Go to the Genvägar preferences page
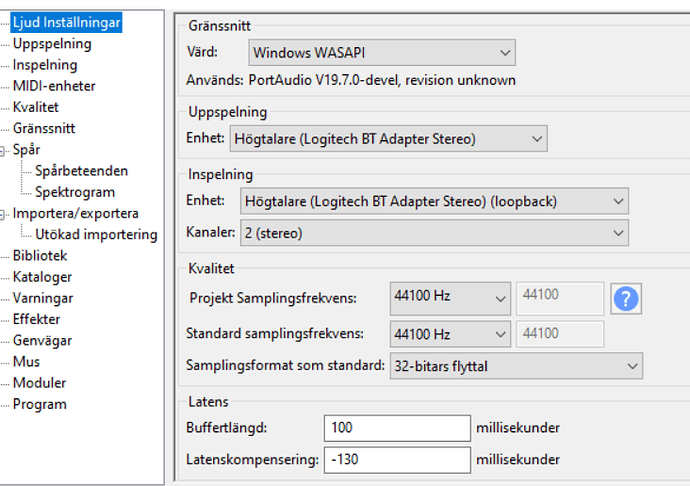Image resolution: width=690 pixels, height=486 pixels. (x=42, y=340)
